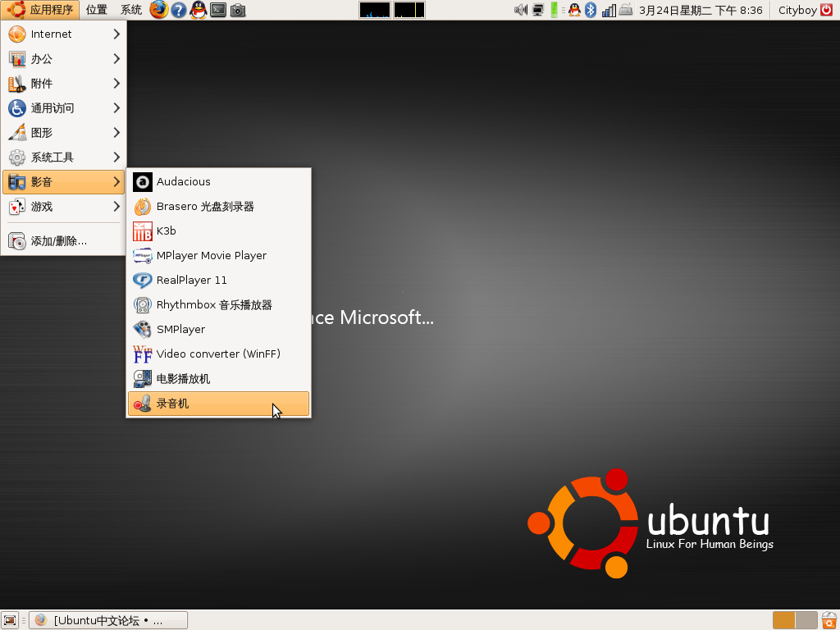This screenshot has height=630, width=840.
Task: Click the screenshot camera launcher icon
Action: [x=238, y=10]
